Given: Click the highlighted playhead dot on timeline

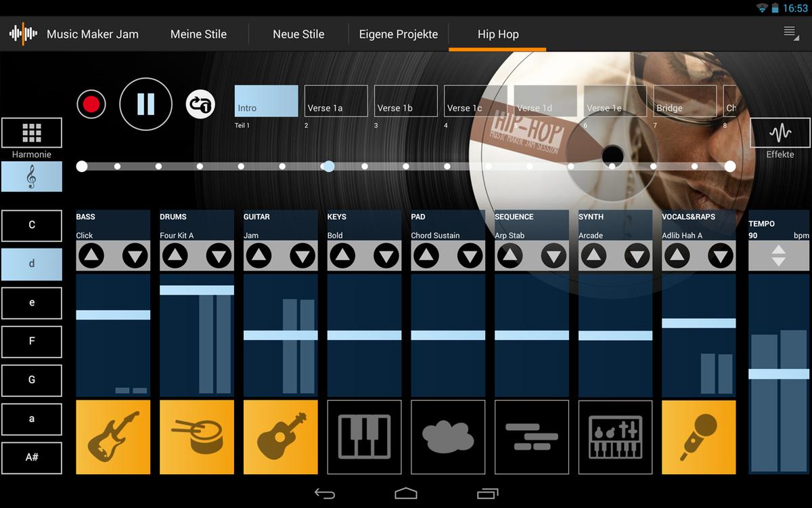Looking at the screenshot, I should click(328, 166).
